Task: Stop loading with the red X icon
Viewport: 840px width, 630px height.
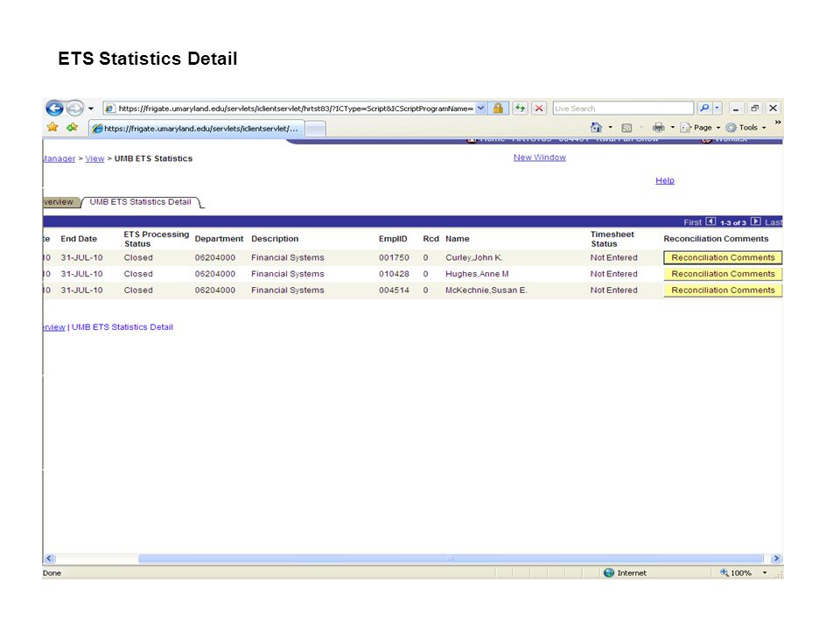Action: [x=539, y=108]
